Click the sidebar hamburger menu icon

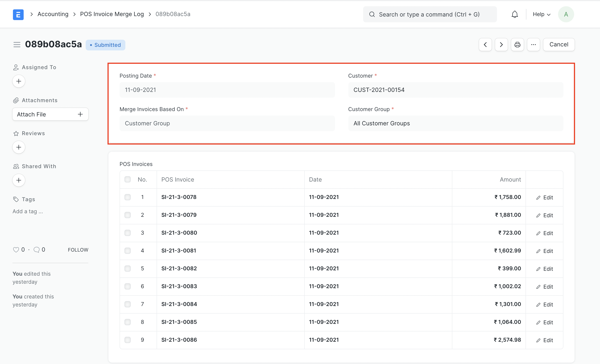tap(16, 45)
